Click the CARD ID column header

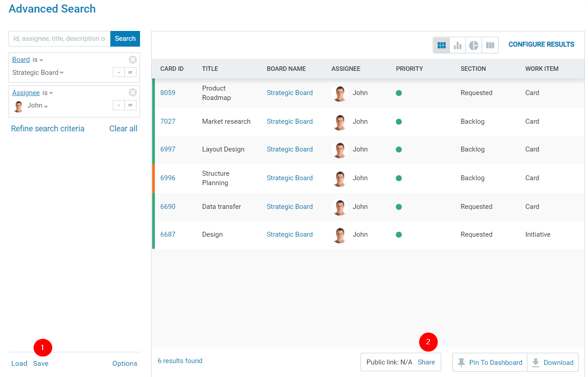point(172,69)
